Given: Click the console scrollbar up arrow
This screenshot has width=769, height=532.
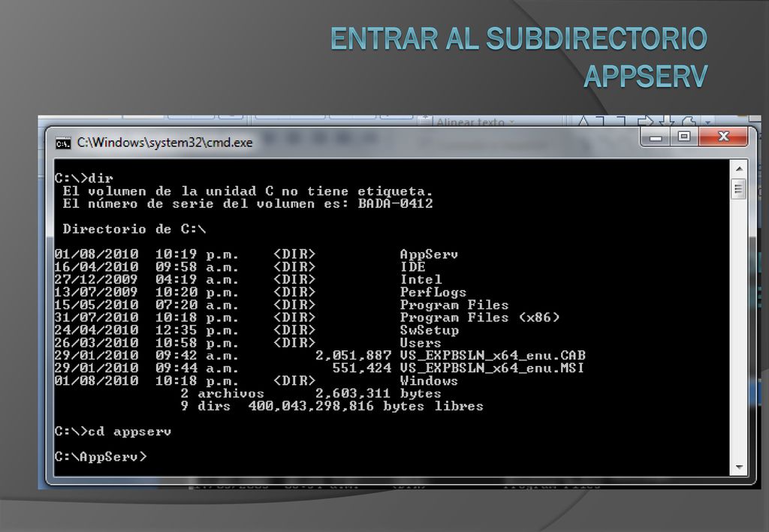Looking at the screenshot, I should point(739,169).
